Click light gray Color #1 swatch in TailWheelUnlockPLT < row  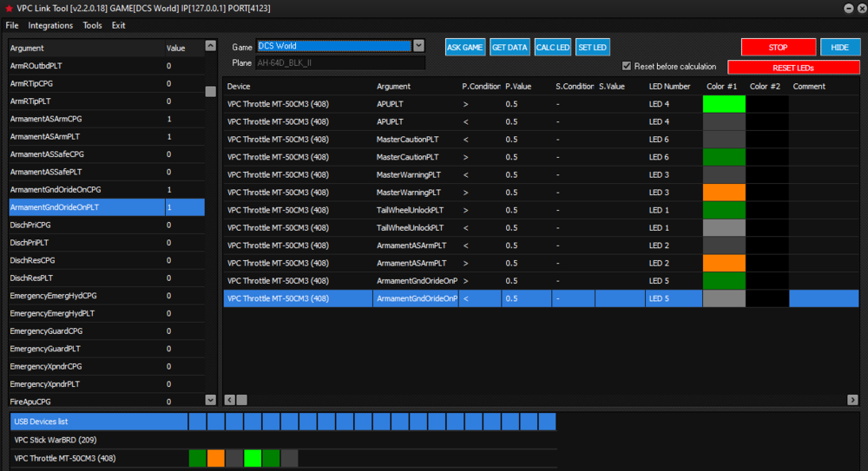(x=724, y=228)
